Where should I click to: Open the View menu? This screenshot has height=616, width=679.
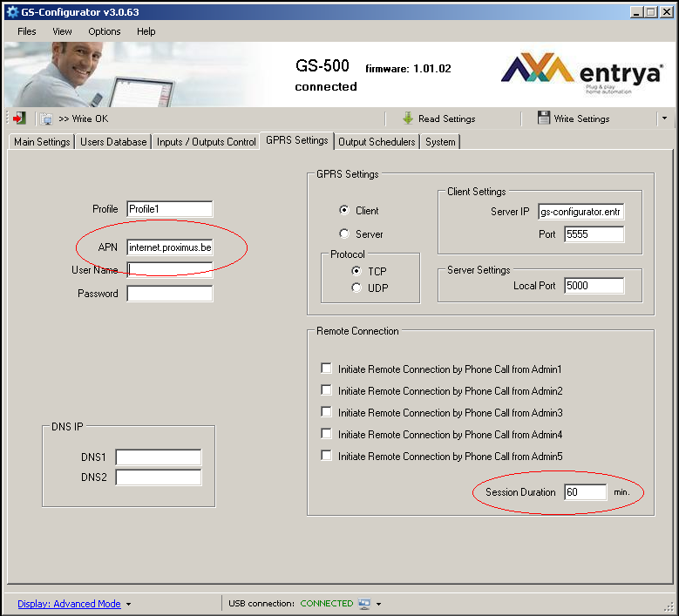pos(62,31)
